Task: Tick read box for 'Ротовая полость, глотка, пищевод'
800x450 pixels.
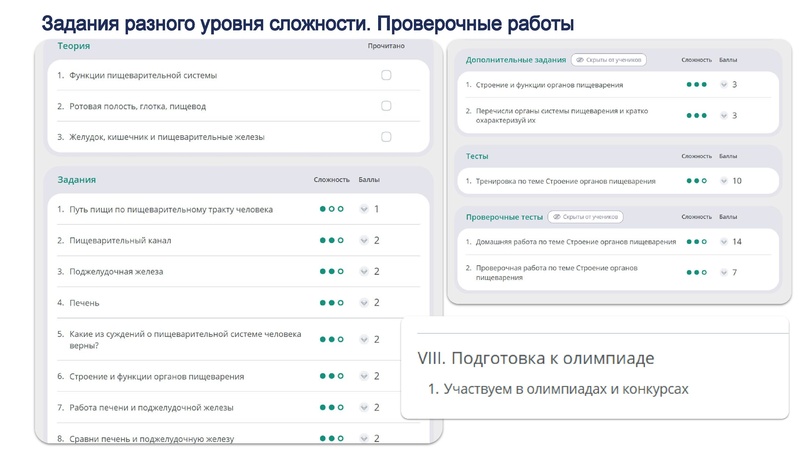Action: pyautogui.click(x=386, y=106)
